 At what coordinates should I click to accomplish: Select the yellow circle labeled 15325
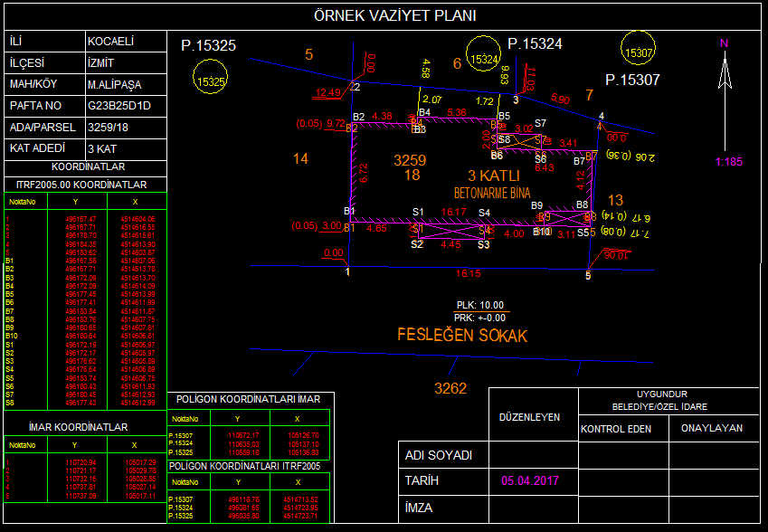coord(211,77)
